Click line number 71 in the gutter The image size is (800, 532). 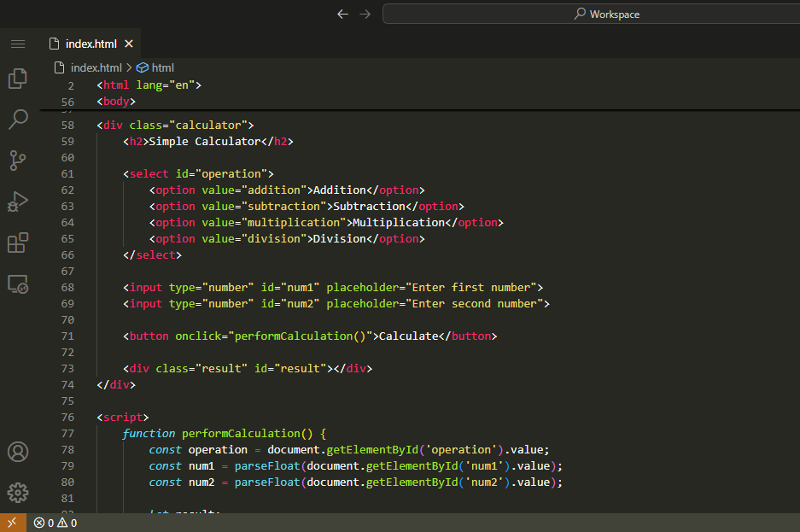tap(67, 336)
